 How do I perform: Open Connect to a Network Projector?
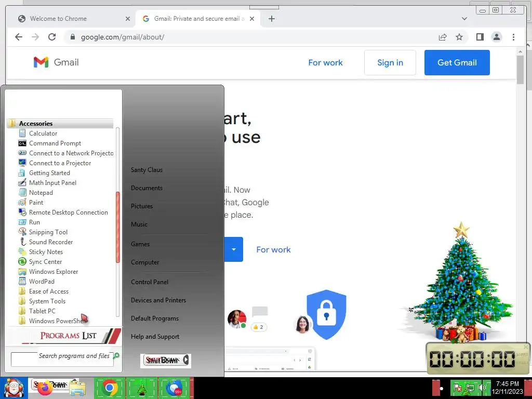66,153
